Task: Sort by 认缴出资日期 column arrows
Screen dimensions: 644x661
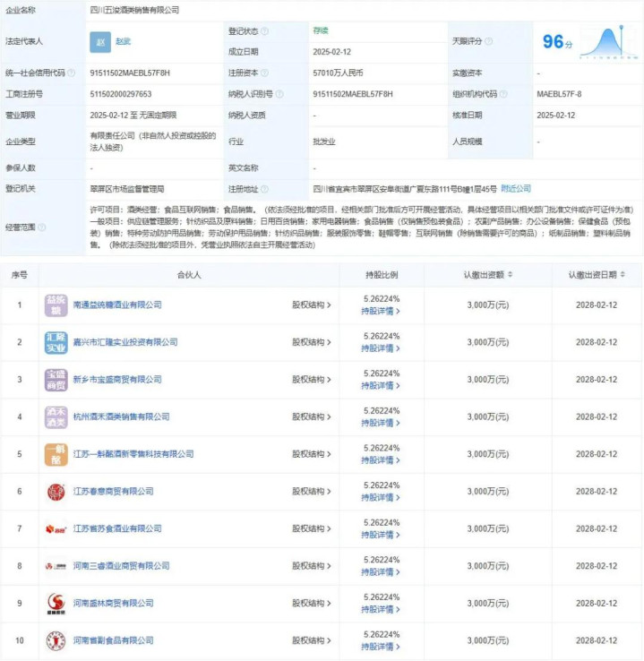Action: [623, 274]
